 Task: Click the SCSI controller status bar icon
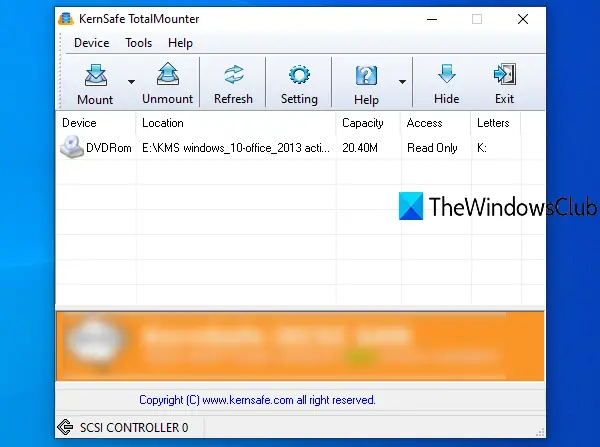[x=65, y=427]
